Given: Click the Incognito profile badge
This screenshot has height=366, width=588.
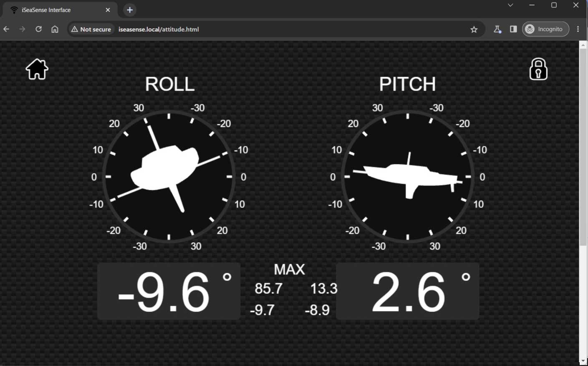Looking at the screenshot, I should (545, 29).
